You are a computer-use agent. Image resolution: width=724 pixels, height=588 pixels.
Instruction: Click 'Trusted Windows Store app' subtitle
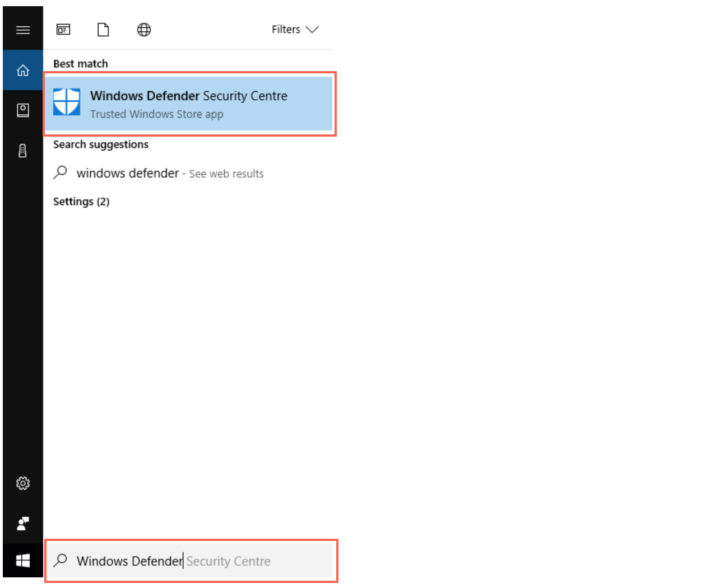[157, 114]
